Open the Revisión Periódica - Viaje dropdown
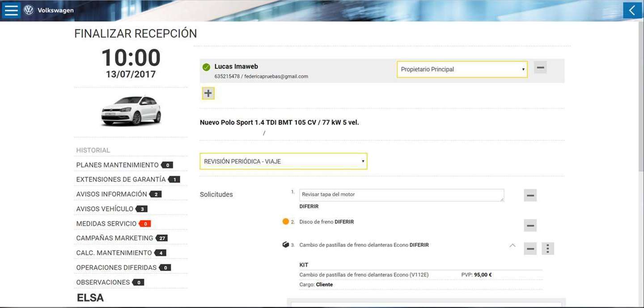This screenshot has height=308, width=644. point(284,161)
